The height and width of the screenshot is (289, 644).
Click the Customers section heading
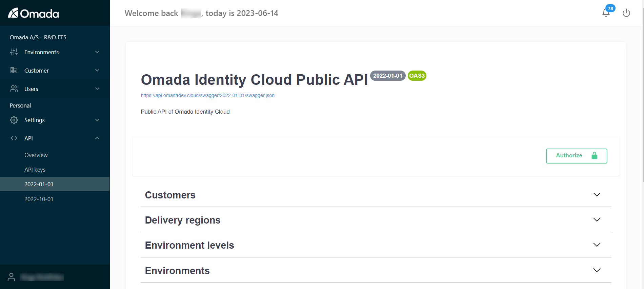click(170, 195)
